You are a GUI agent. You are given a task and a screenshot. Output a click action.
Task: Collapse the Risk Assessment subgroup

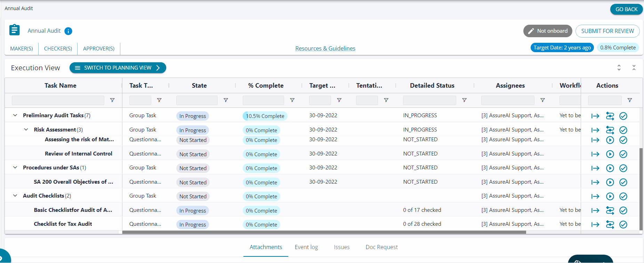26,130
